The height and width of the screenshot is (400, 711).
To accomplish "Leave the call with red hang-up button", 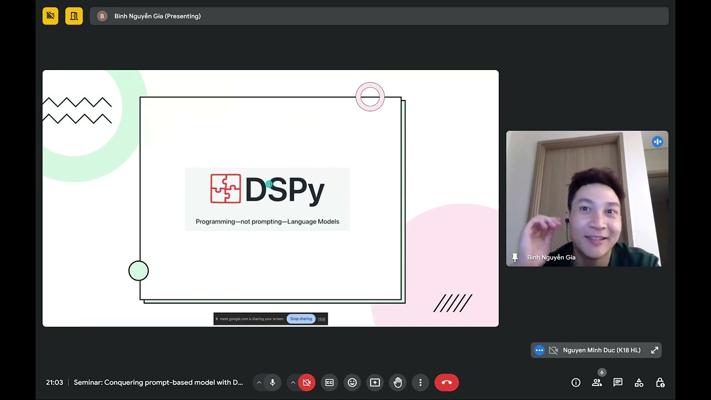I will (x=447, y=382).
